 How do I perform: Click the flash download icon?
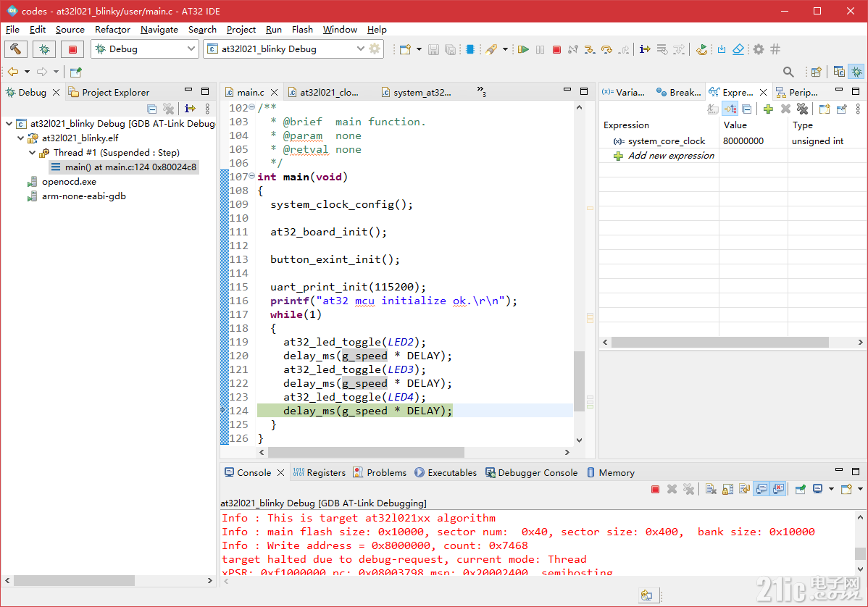tap(722, 49)
